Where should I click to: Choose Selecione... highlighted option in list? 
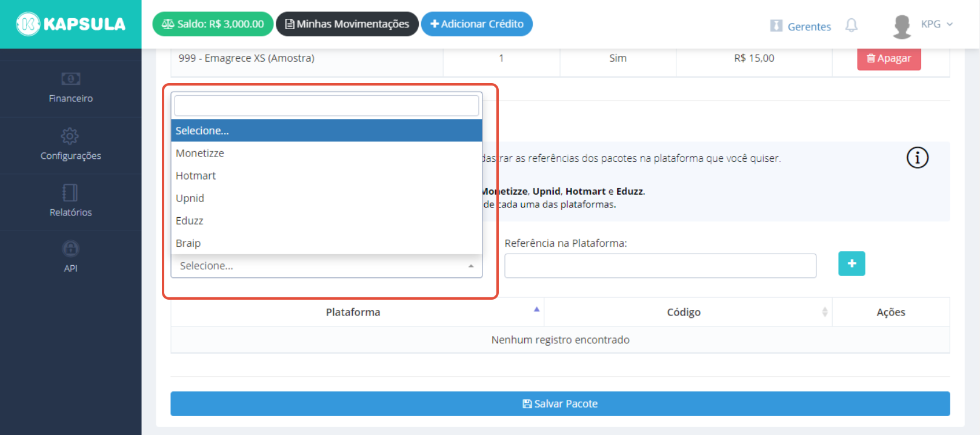(x=327, y=130)
